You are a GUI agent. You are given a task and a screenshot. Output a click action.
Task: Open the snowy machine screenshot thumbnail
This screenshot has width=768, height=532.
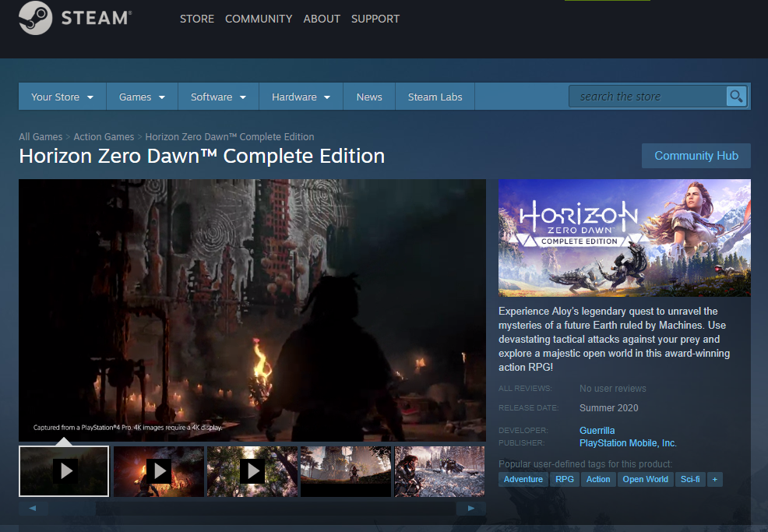click(x=439, y=471)
